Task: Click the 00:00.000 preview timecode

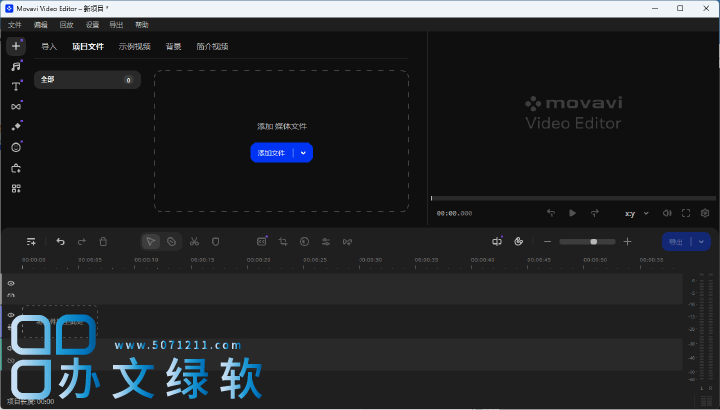Action: tap(454, 213)
